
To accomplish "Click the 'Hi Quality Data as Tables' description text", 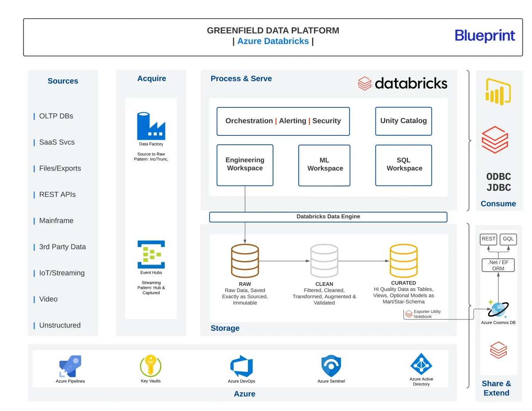I will pyautogui.click(x=403, y=295).
